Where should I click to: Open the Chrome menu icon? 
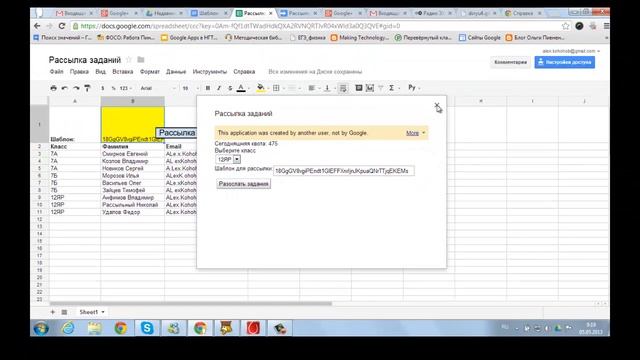(606, 26)
